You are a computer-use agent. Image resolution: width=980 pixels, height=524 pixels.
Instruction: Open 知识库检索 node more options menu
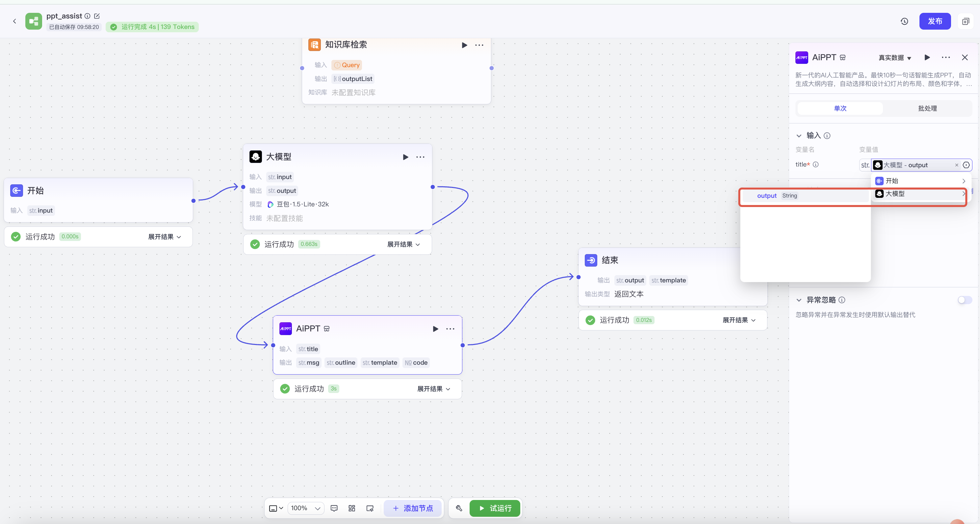point(479,45)
